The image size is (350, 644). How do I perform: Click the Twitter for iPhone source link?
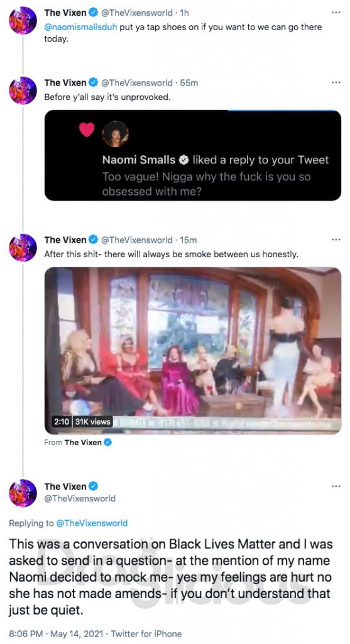tap(146, 634)
